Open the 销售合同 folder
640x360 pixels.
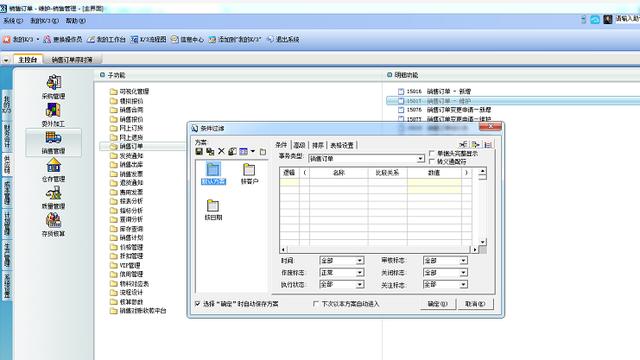[127, 110]
